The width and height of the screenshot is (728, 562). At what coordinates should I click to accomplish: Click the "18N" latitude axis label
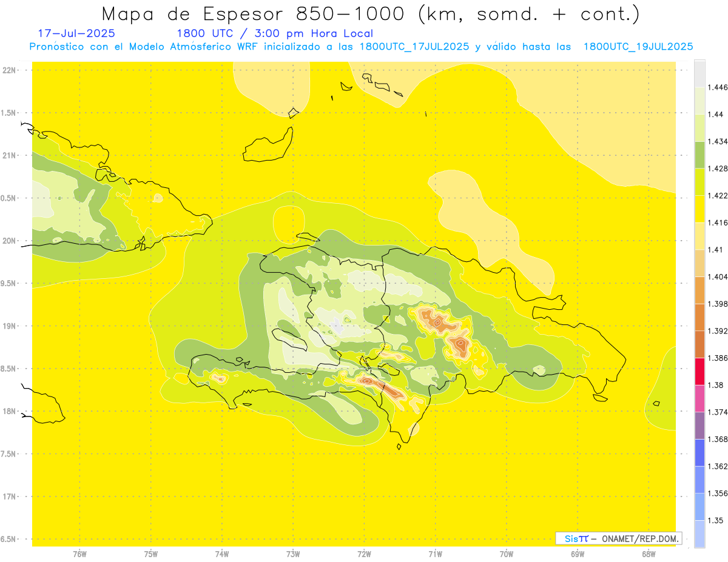9,412
